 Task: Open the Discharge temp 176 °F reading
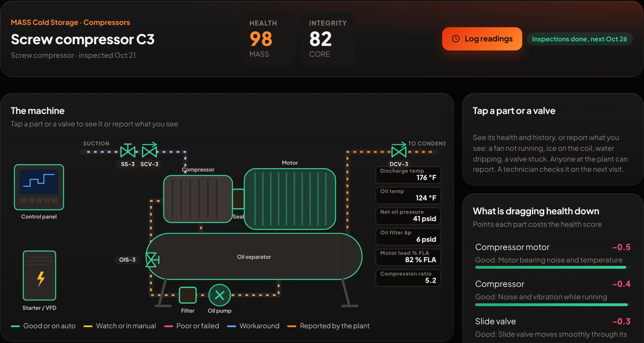pos(408,175)
